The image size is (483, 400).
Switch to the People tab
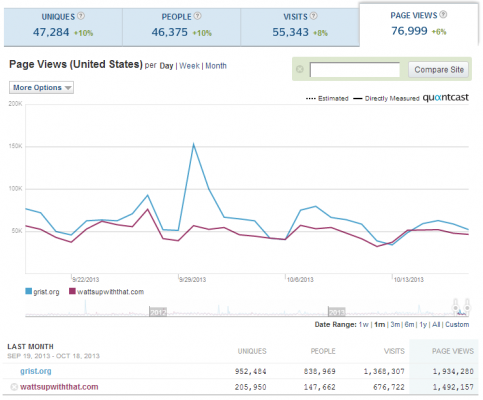click(181, 27)
